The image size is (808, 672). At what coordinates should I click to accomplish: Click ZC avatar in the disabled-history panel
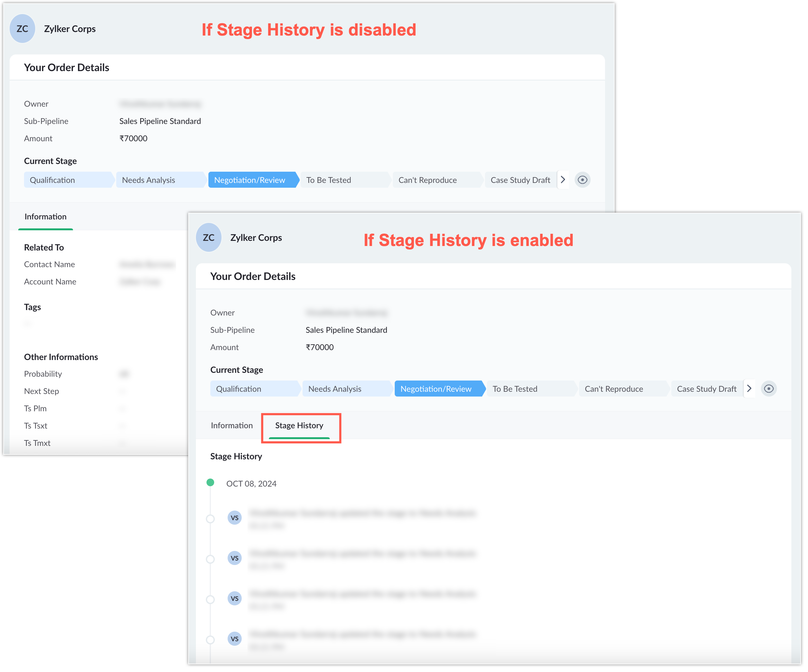click(x=22, y=29)
